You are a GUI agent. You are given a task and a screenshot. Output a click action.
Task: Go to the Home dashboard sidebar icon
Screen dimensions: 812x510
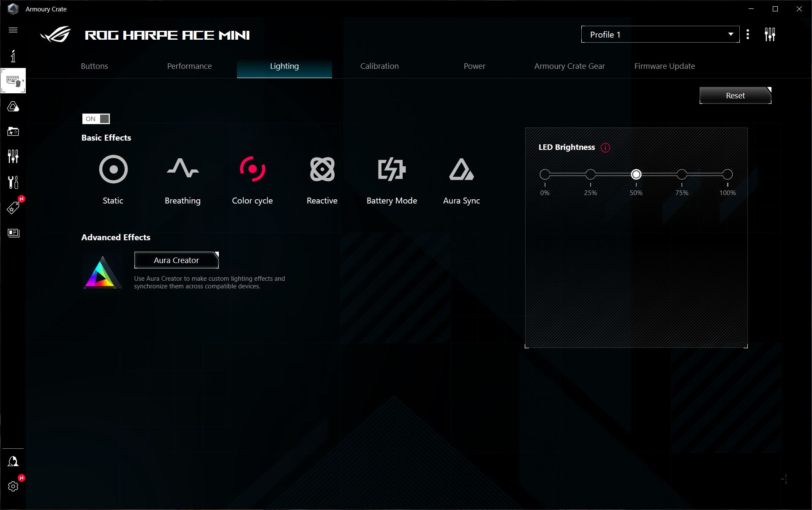13,56
